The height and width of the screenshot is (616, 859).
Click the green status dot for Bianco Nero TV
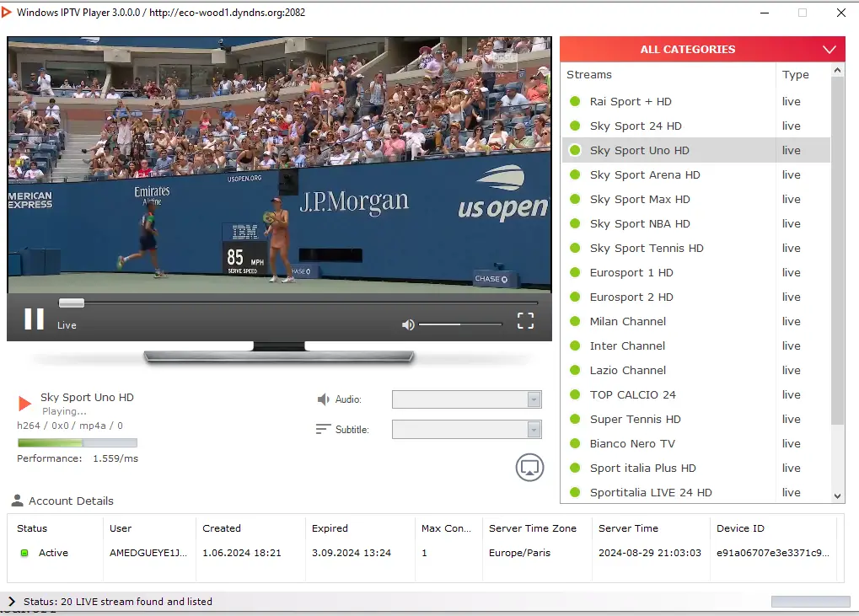point(575,443)
